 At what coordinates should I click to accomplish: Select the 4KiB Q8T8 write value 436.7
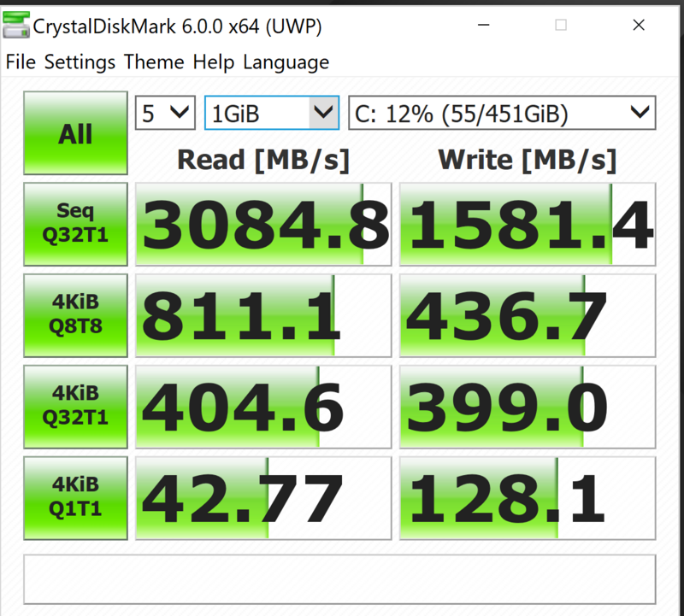point(528,315)
